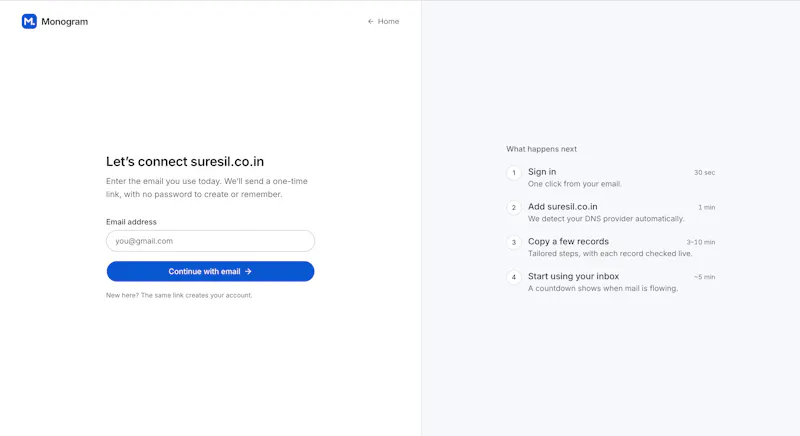Viewport: 800px width, 436px height.
Task: Click the arrow icon in Continue button
Action: (248, 271)
